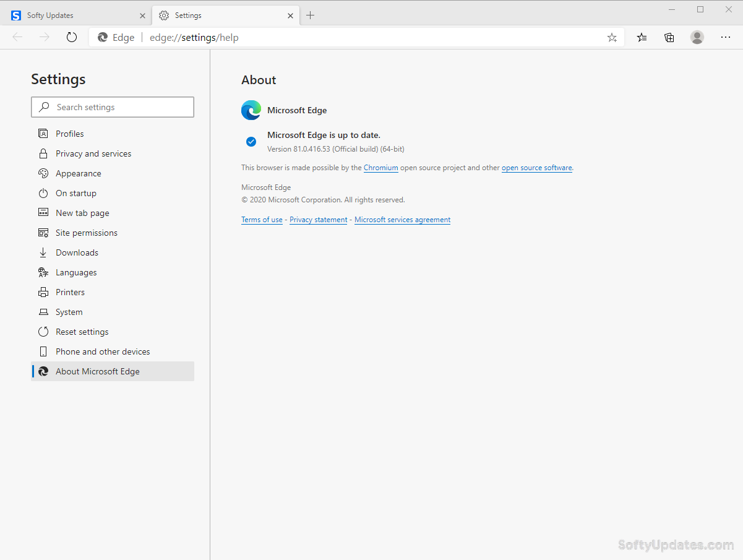
Task: Open a new tab with plus button
Action: (x=311, y=15)
